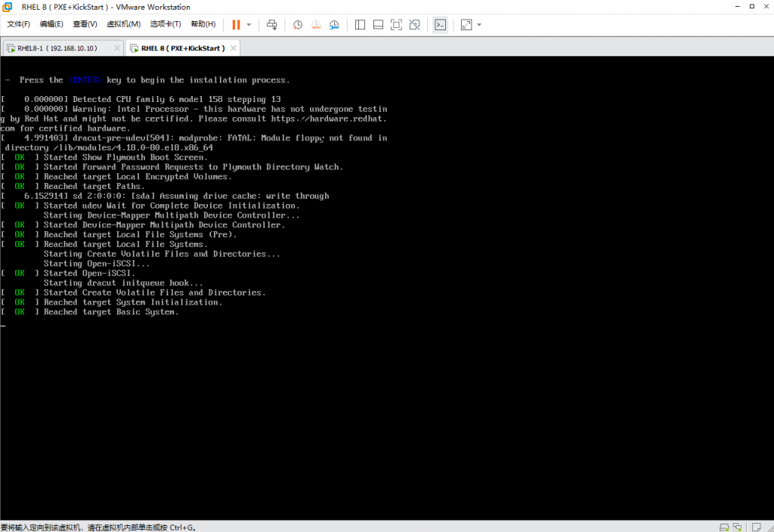Send Ctrl+Alt+Del to the virtual machine
The height and width of the screenshot is (532, 774).
click(271, 25)
